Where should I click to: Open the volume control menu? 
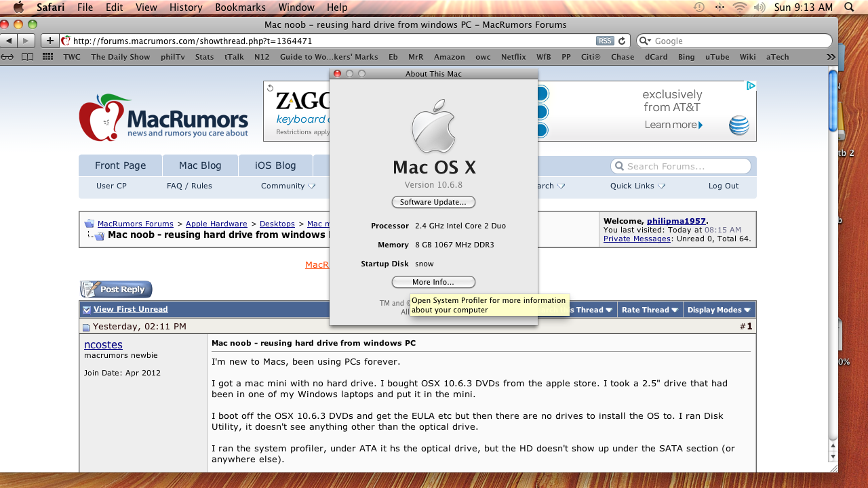759,7
